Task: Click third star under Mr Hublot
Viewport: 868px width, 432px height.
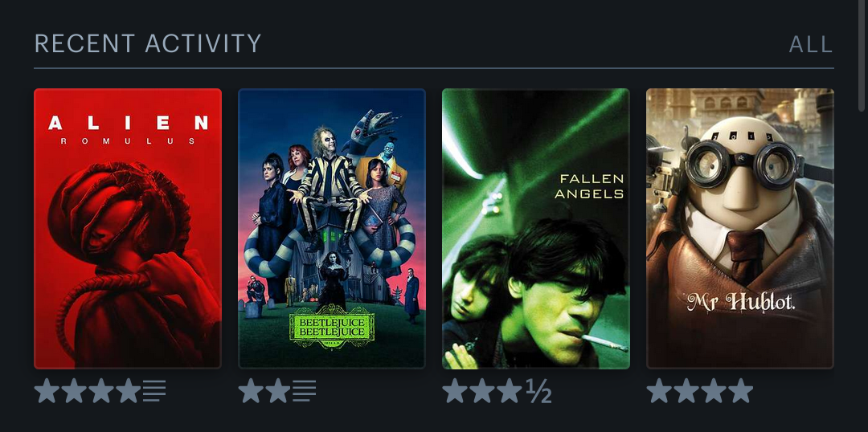Action: [714, 391]
